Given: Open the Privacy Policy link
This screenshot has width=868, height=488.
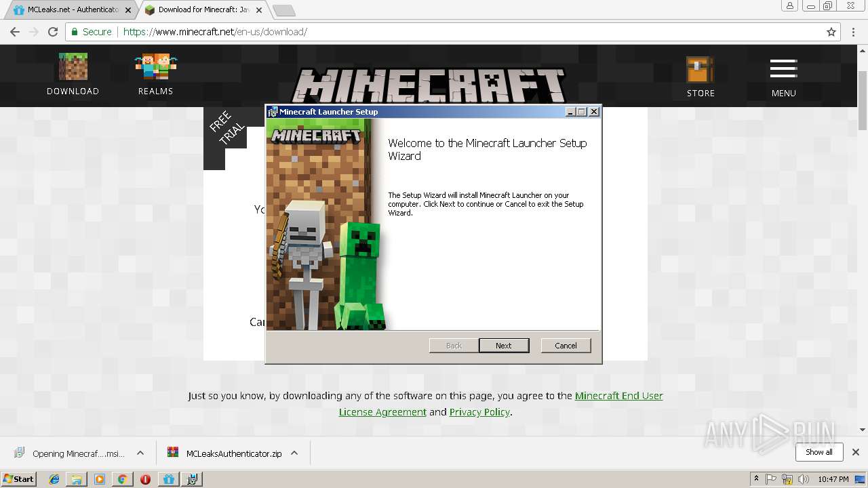Looking at the screenshot, I should (479, 412).
